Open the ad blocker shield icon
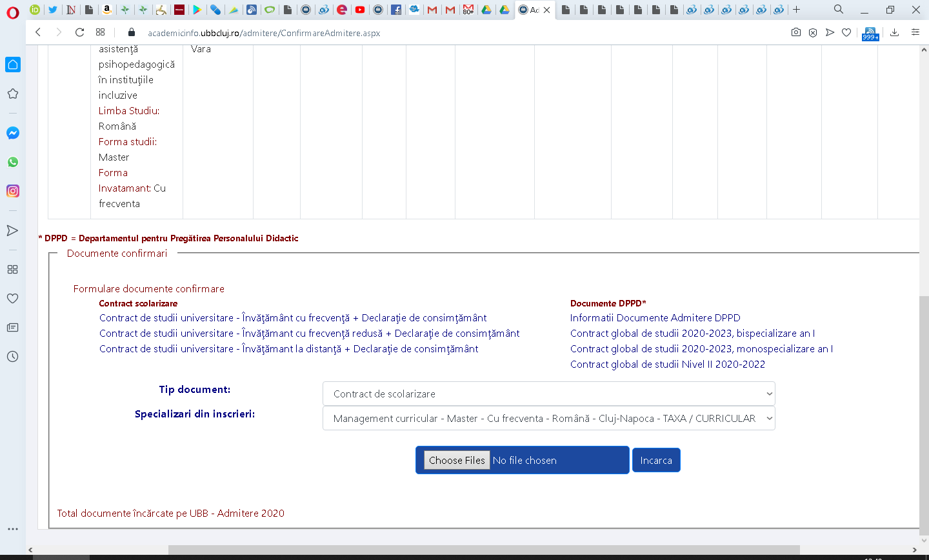Viewport: 929px width, 560px height. [813, 32]
